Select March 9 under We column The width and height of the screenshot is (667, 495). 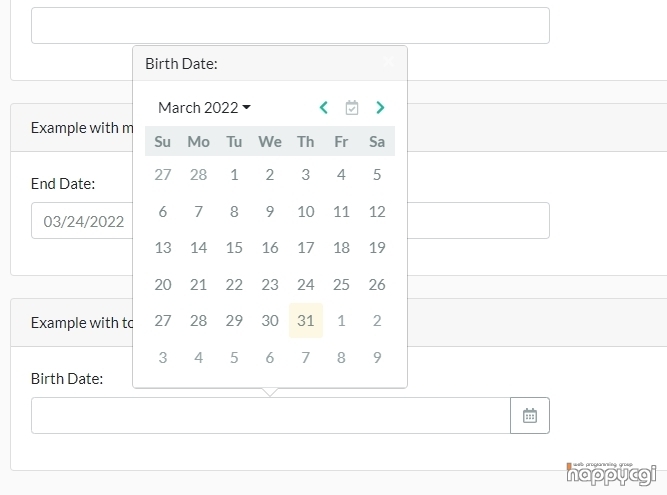click(x=270, y=211)
